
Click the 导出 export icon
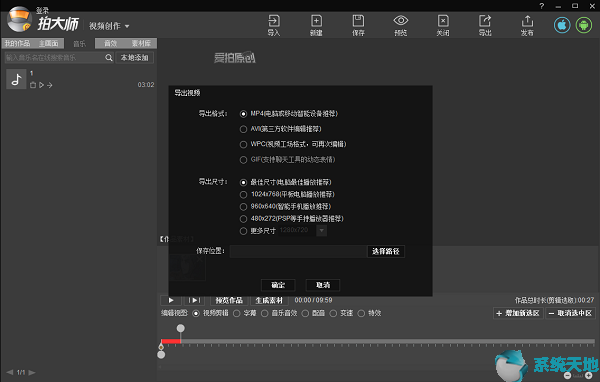click(x=485, y=25)
